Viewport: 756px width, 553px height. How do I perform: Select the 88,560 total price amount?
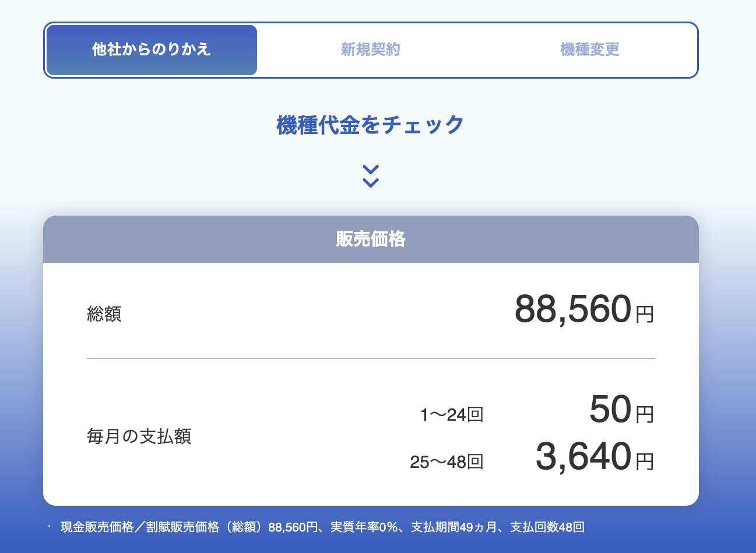tap(572, 309)
